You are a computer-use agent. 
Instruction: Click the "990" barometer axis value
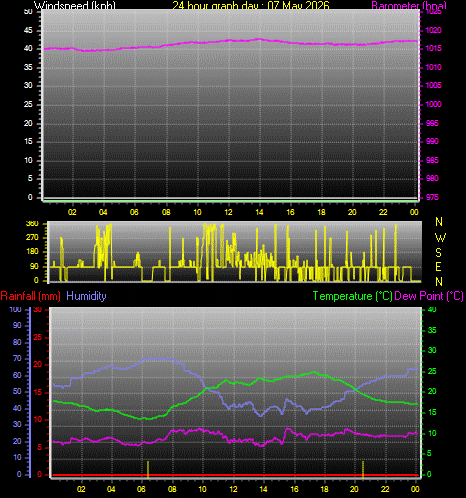click(x=432, y=141)
